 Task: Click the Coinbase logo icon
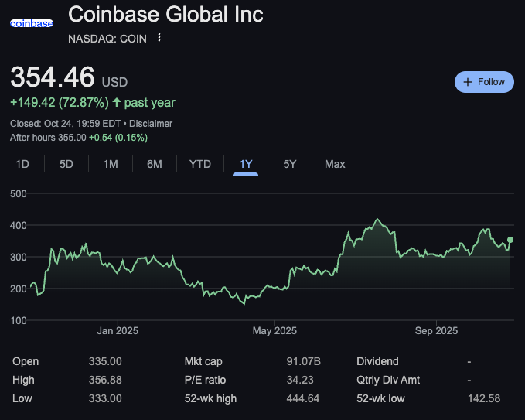point(32,23)
